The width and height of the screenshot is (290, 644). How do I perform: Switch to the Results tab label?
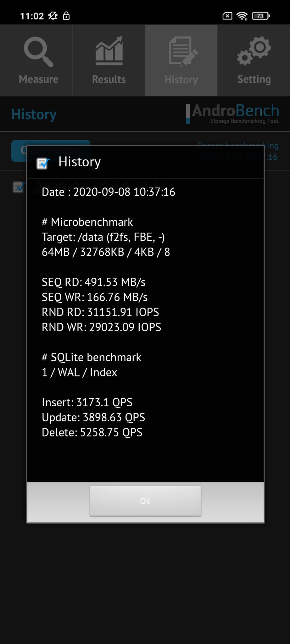pyautogui.click(x=109, y=79)
